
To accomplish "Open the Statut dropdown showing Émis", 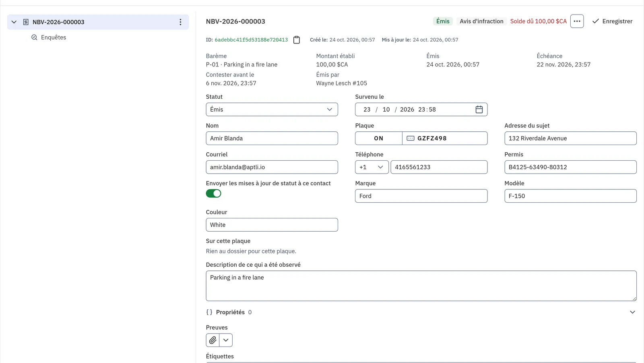I will coord(272,110).
